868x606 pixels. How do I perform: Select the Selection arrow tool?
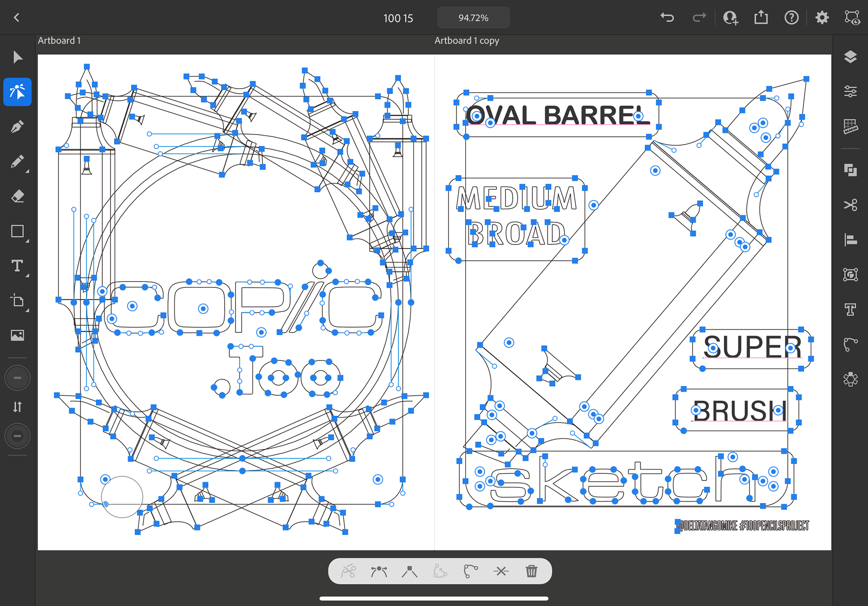18,57
